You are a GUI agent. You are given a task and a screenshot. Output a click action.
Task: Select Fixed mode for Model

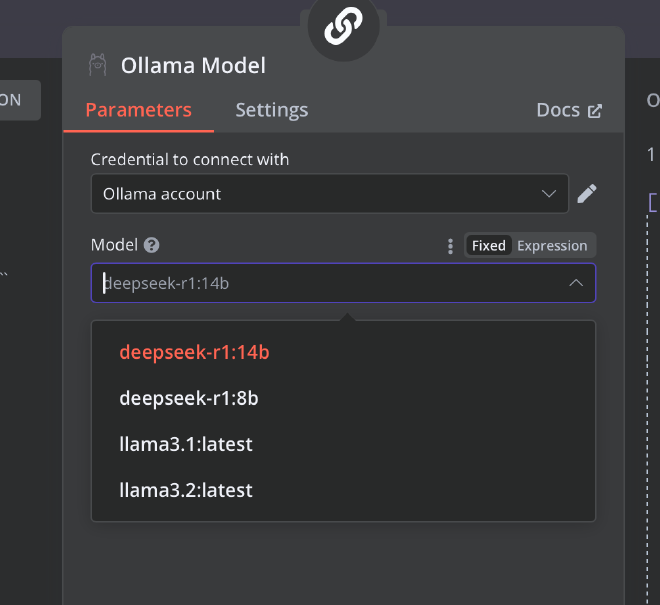click(x=489, y=245)
